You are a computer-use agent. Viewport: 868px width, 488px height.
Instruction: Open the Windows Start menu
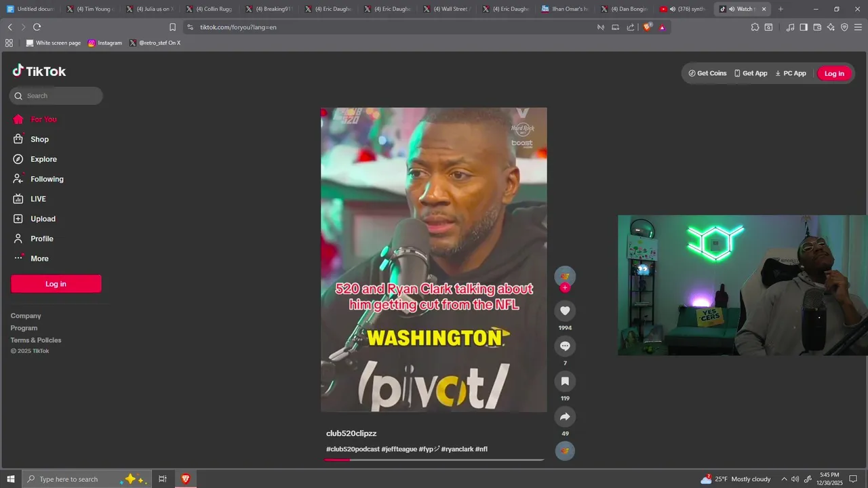click(x=11, y=479)
